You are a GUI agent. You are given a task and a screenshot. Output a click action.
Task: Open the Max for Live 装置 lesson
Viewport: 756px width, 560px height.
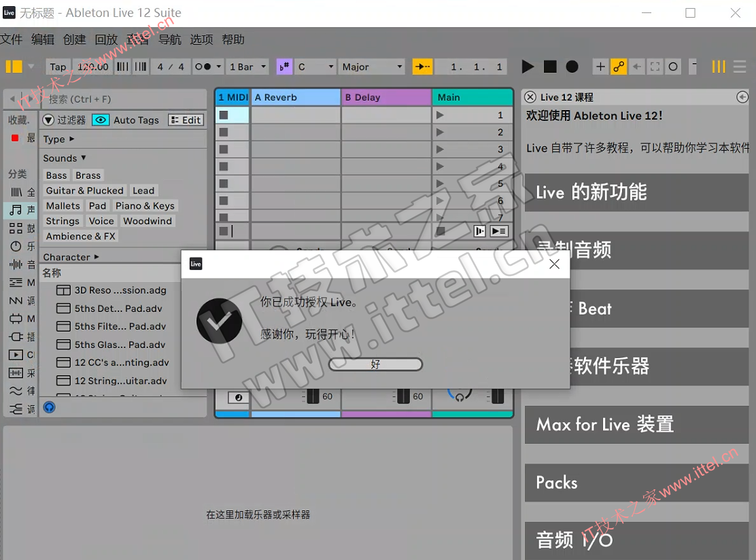click(x=636, y=425)
